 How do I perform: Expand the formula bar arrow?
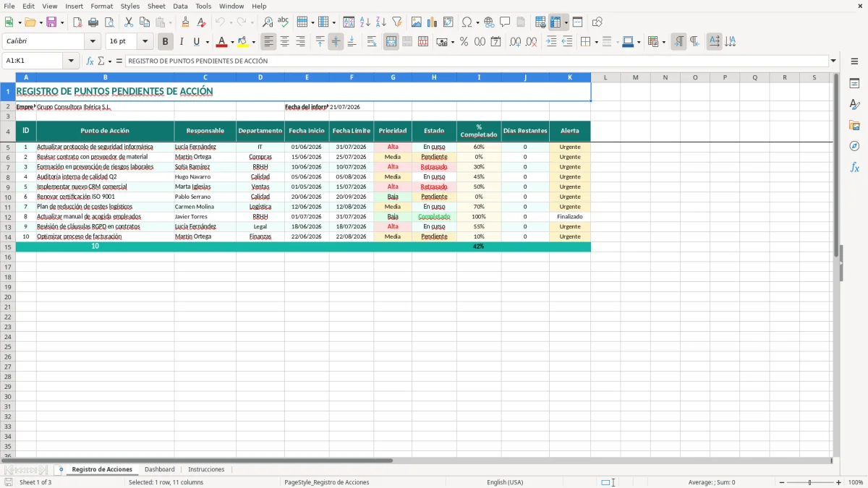click(x=833, y=61)
